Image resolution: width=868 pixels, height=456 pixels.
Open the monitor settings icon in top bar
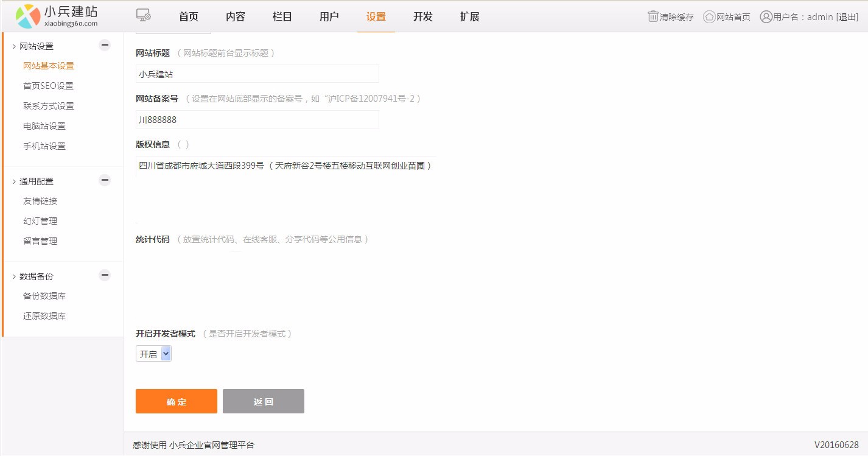coord(144,16)
